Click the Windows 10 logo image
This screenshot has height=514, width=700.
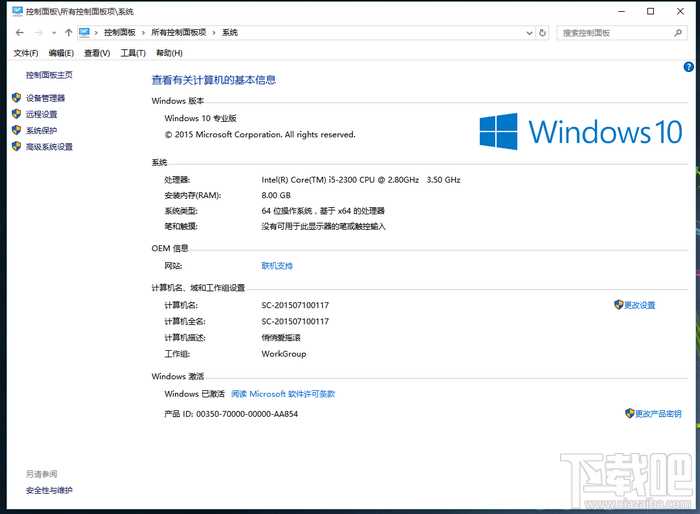[x=581, y=132]
